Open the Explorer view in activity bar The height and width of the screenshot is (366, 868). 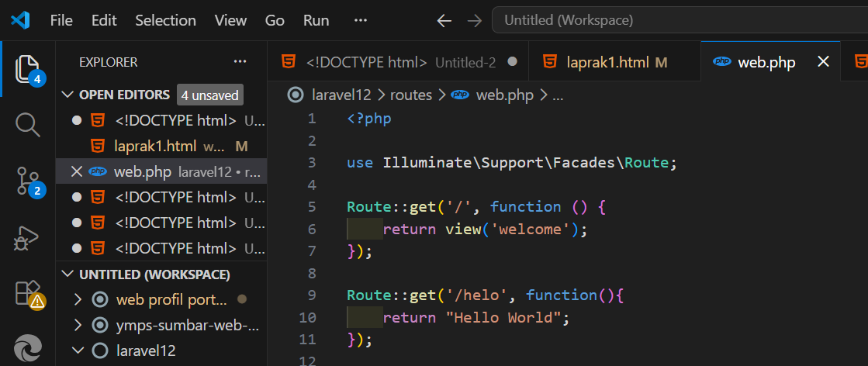coord(28,69)
